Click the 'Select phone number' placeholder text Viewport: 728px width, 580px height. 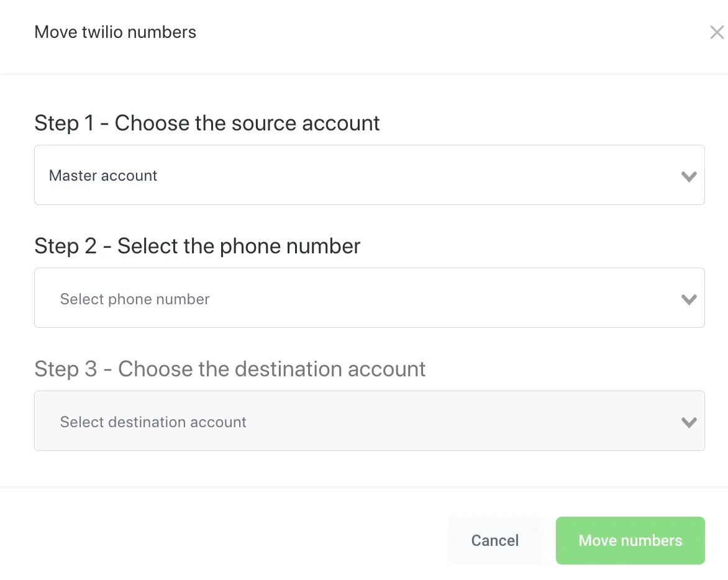(135, 299)
